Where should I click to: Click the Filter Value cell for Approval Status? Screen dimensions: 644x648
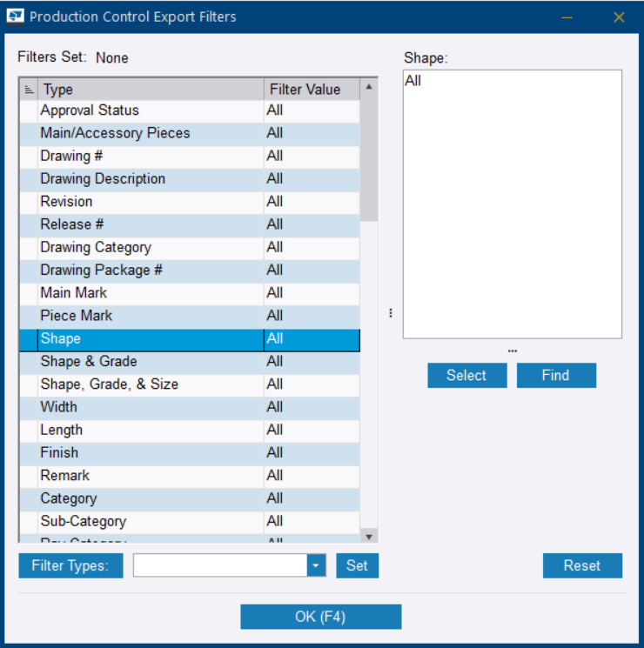coord(312,110)
